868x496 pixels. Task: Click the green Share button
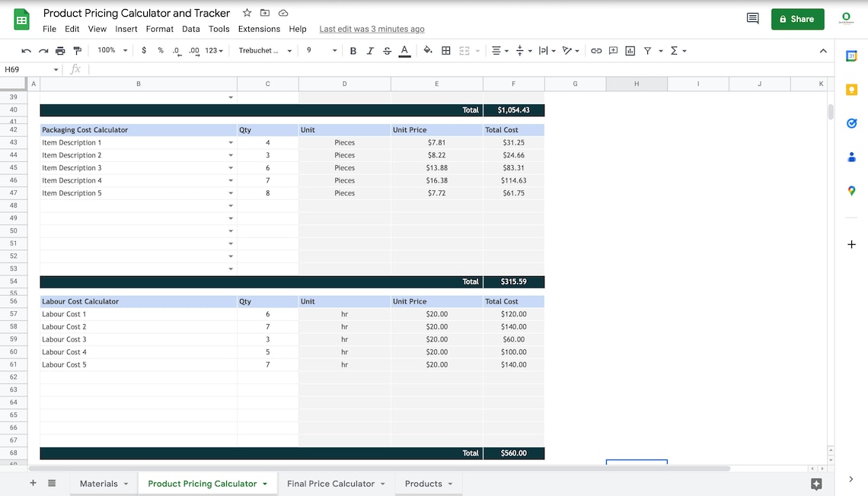pos(797,18)
